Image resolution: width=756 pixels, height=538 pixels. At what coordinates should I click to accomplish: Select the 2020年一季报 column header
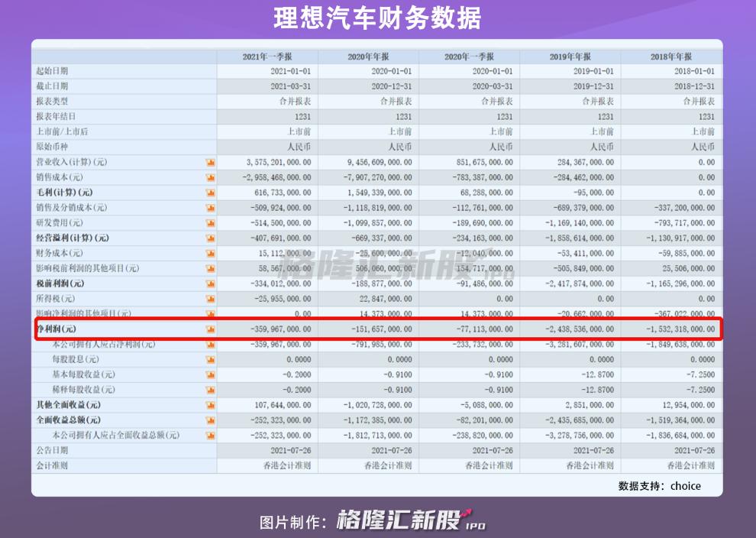pos(469,57)
